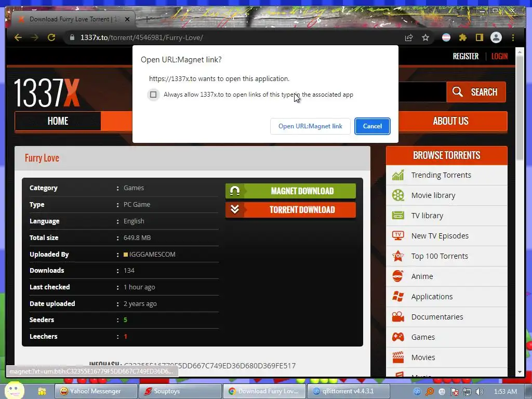
Task: Click the Applications windows icon
Action: [398, 297]
